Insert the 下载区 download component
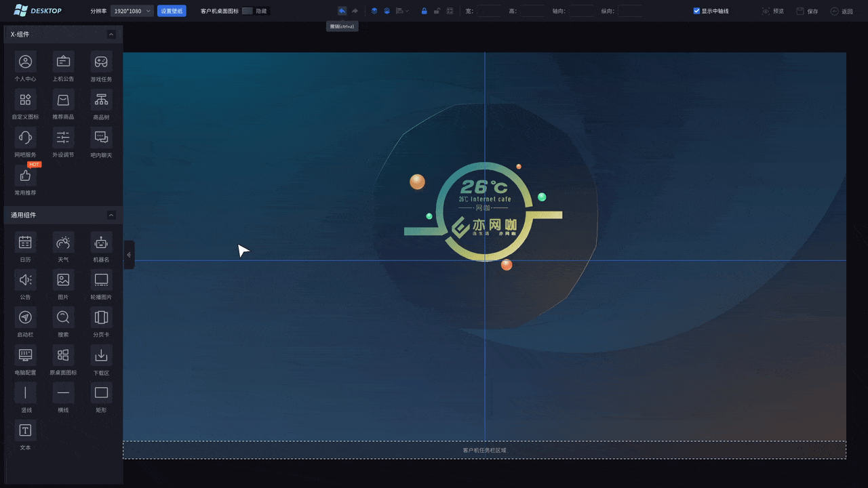868x488 pixels. click(101, 355)
